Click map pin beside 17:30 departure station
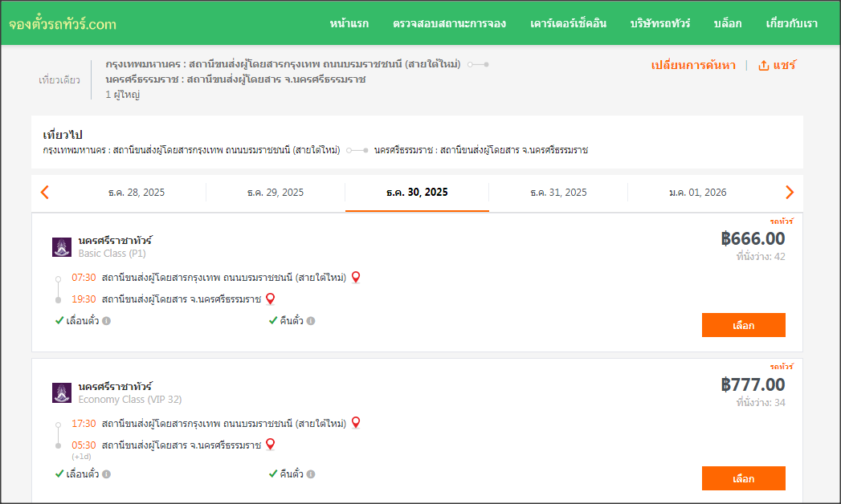Image resolution: width=841 pixels, height=504 pixels. [x=356, y=422]
